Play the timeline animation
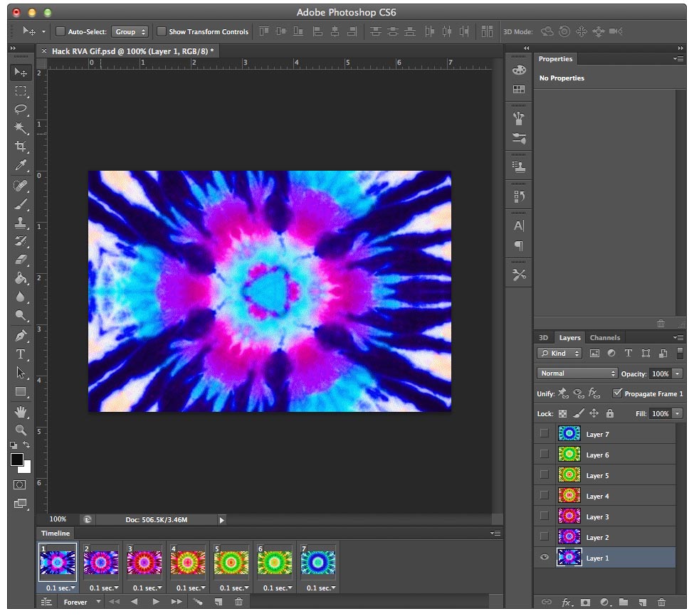The image size is (694, 616). (156, 602)
